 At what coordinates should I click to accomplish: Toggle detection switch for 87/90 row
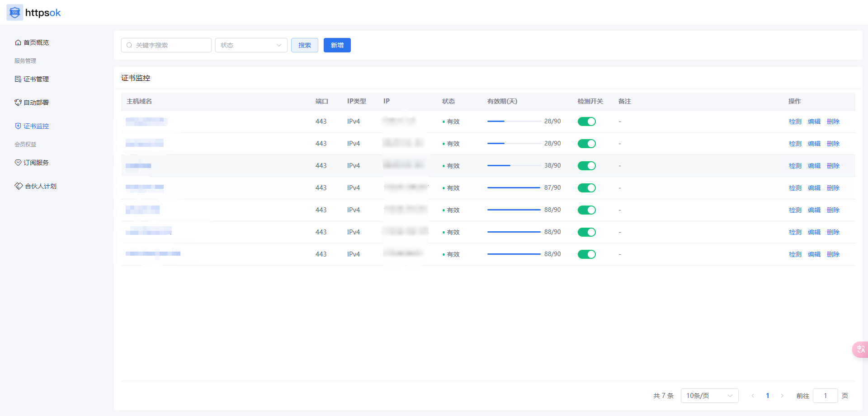pyautogui.click(x=587, y=188)
